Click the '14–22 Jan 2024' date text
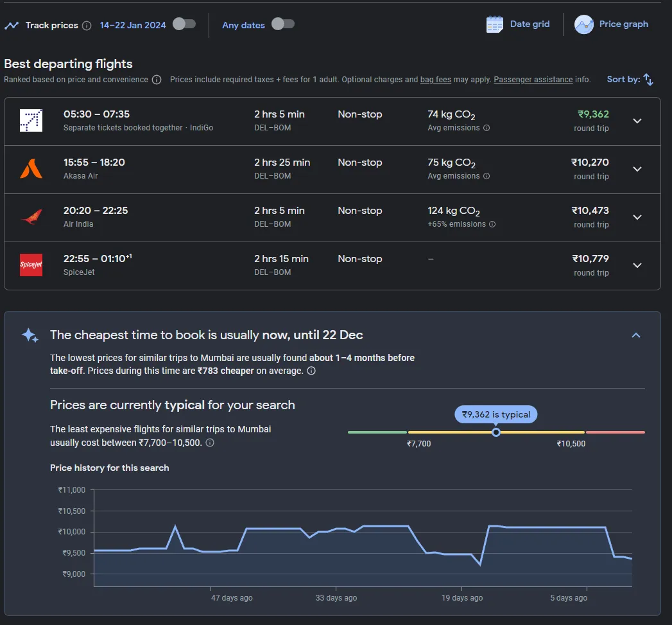The width and height of the screenshot is (672, 625). 133,25
